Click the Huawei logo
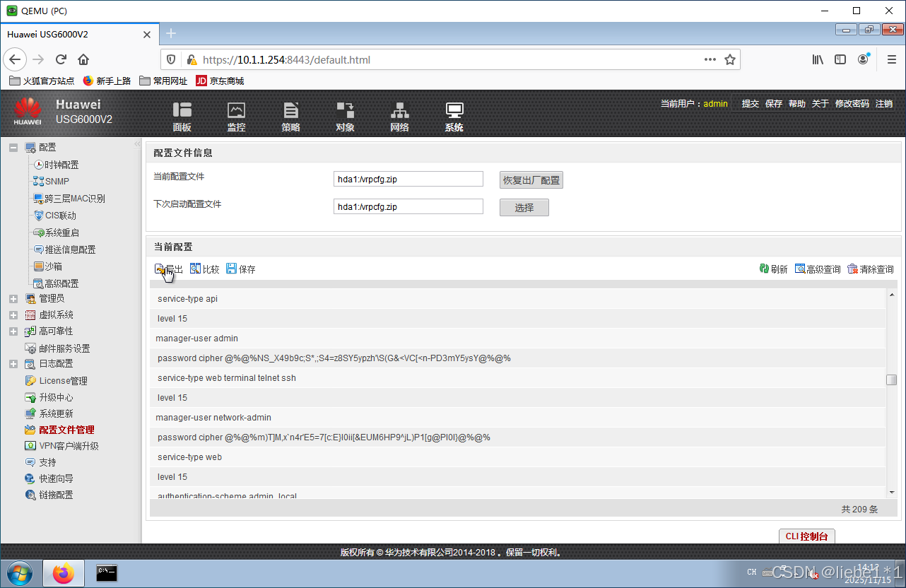Screen dimensions: 906x588 point(28,112)
